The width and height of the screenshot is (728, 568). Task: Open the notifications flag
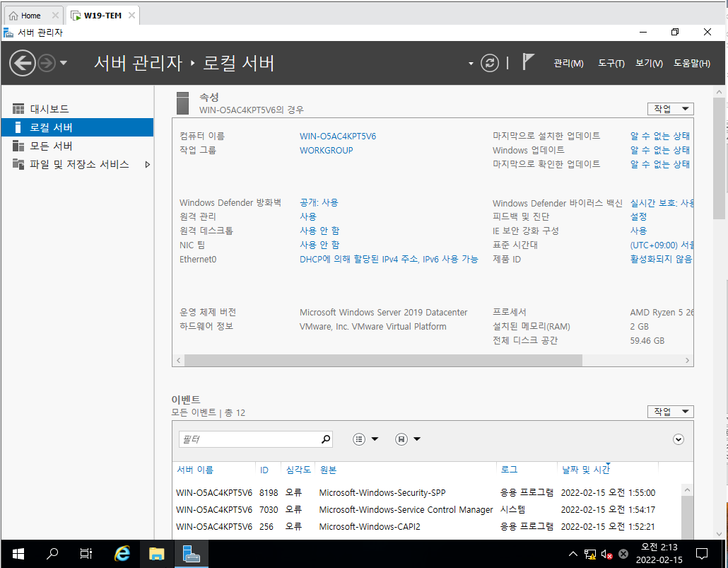point(528,62)
